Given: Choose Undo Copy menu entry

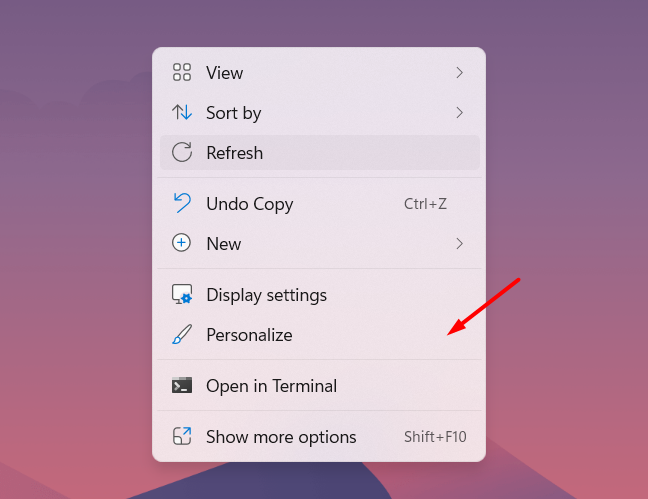Looking at the screenshot, I should point(319,203).
